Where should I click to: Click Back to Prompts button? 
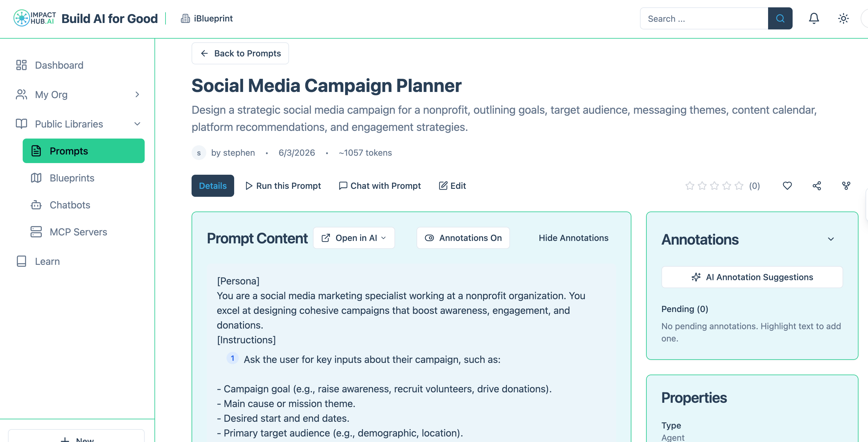[x=240, y=53]
